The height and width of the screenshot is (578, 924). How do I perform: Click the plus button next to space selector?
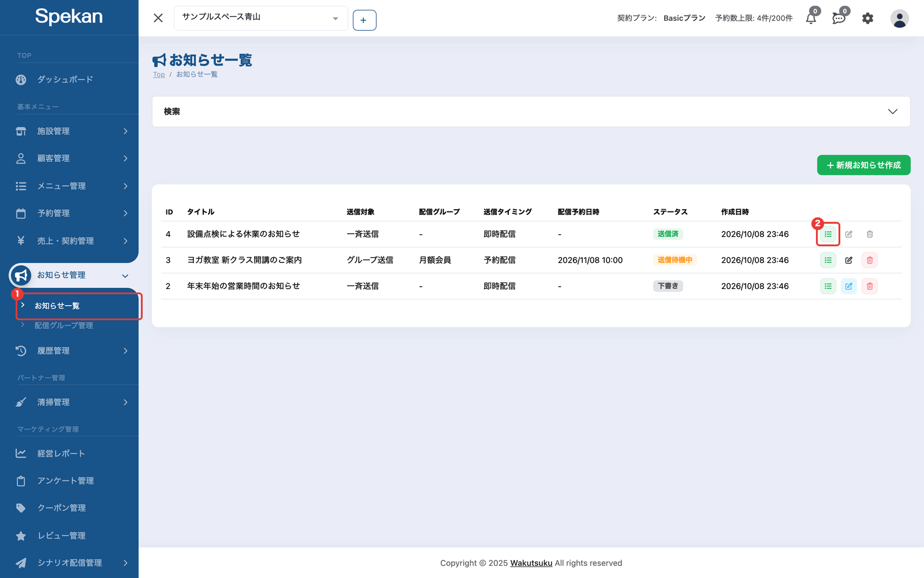(x=364, y=20)
